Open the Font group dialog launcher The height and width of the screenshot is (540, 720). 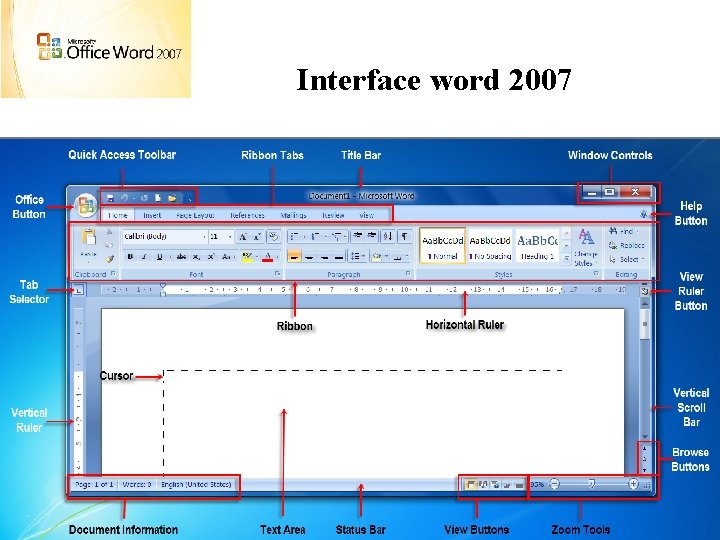(x=277, y=274)
